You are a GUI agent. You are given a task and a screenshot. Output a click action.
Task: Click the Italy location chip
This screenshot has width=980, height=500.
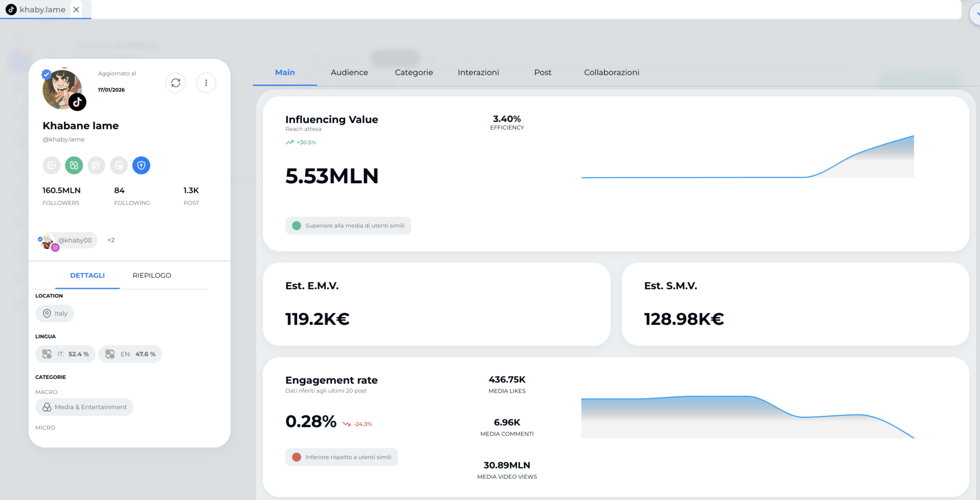tap(55, 313)
